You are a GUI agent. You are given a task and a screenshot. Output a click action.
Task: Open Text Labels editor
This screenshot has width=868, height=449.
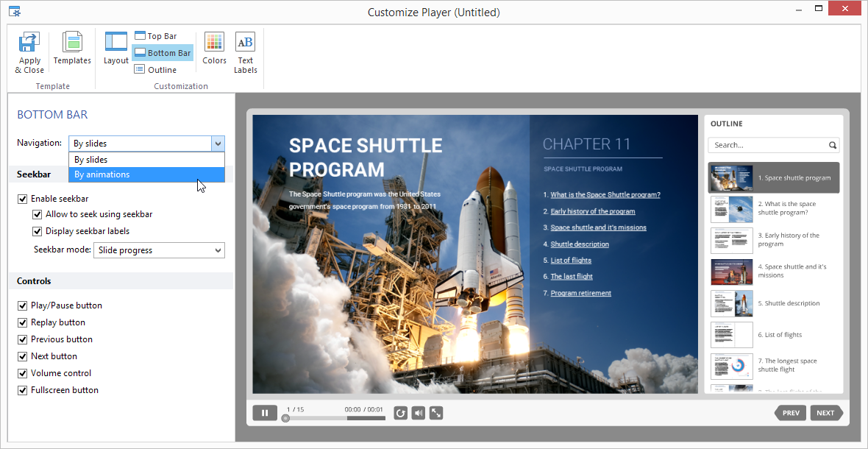(x=245, y=53)
